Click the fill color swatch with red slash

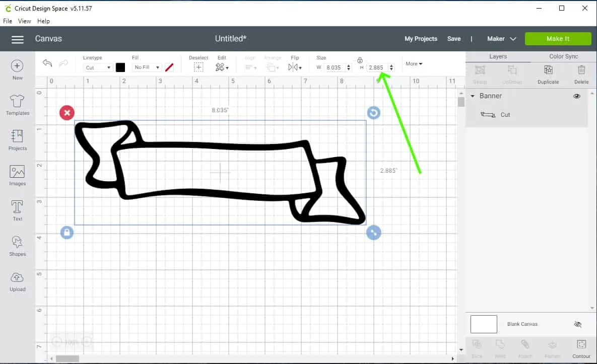click(x=169, y=67)
